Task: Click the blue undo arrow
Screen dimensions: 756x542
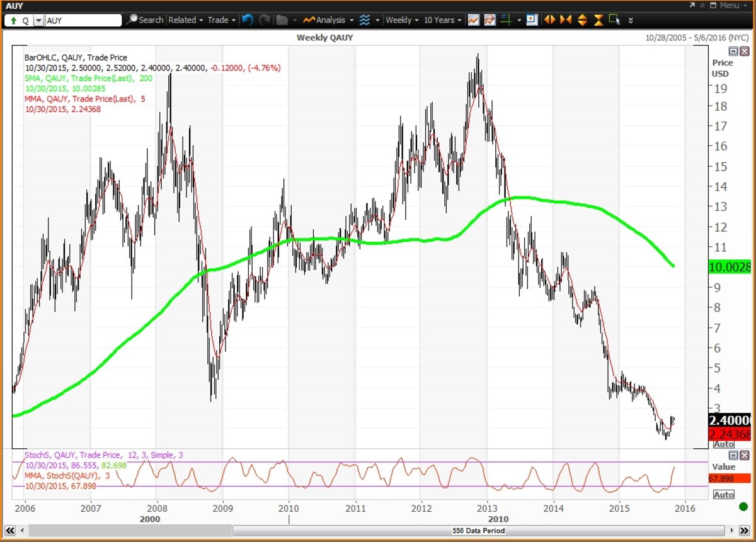Action: click(247, 20)
